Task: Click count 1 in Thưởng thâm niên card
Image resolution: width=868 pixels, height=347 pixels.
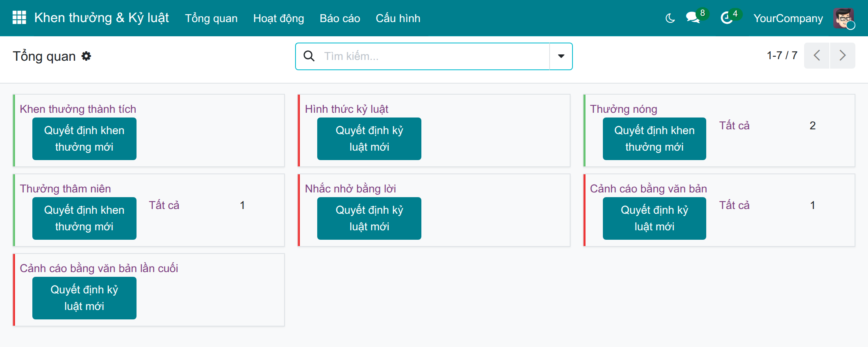Action: pyautogui.click(x=242, y=205)
